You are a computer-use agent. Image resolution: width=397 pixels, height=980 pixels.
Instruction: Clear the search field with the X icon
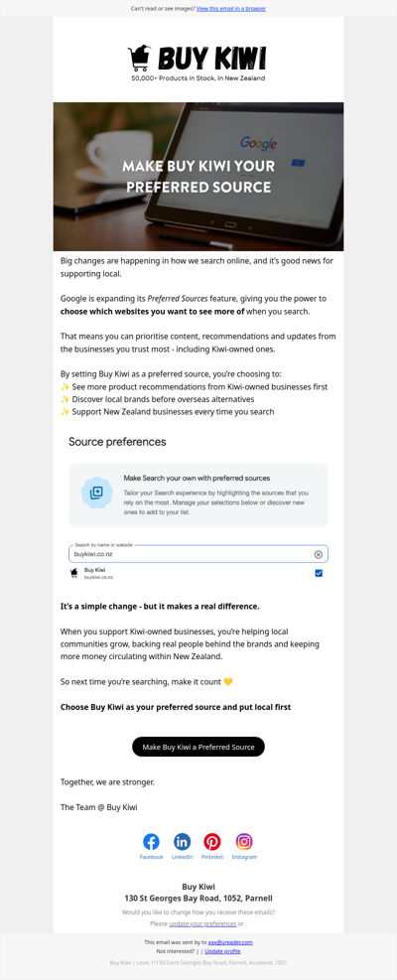point(319,554)
